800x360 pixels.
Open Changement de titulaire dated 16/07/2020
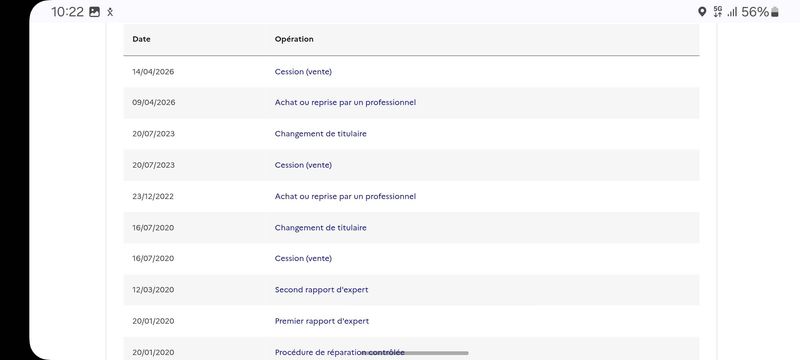[320, 228]
